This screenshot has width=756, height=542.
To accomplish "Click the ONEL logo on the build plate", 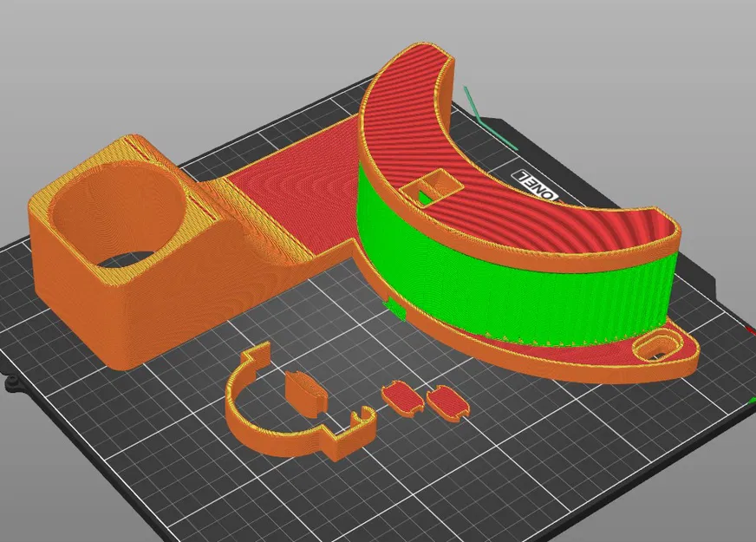I will point(536,187).
